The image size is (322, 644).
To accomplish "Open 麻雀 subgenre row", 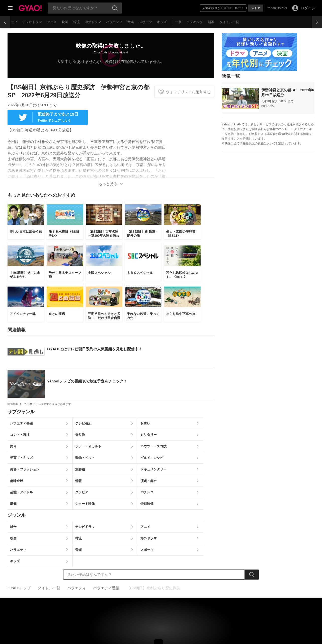I will (40, 504).
